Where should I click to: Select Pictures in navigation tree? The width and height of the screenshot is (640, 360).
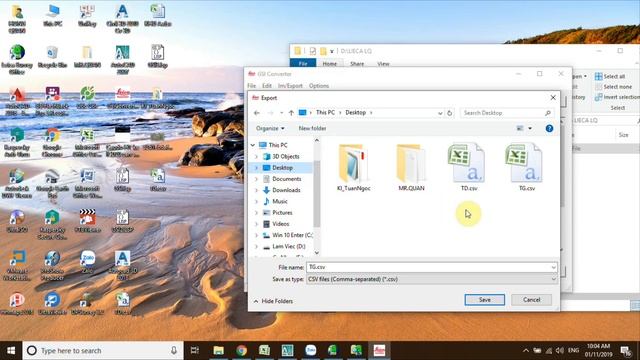click(282, 213)
